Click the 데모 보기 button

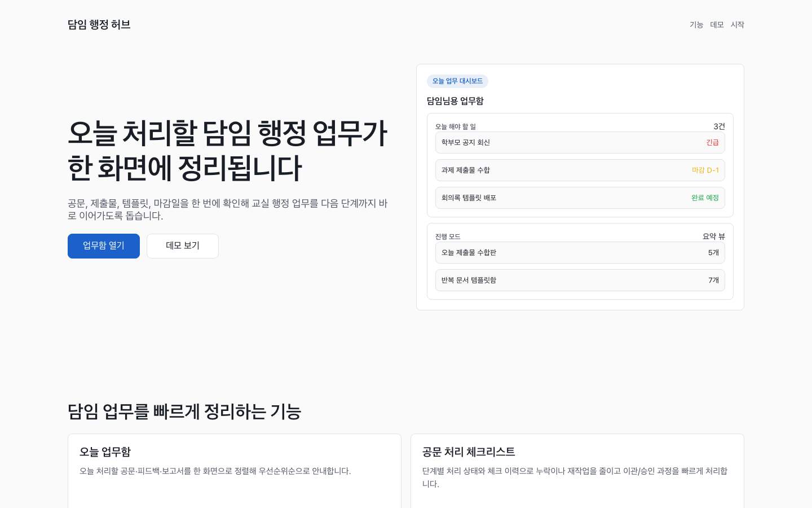183,246
